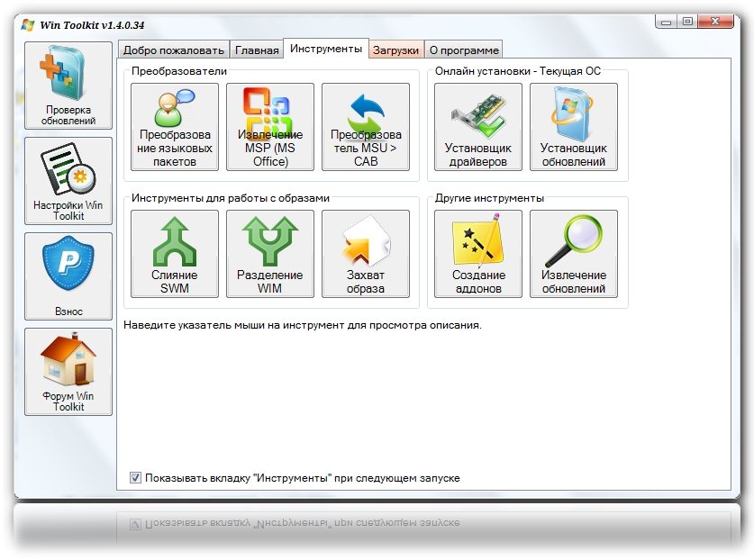Open the Win Toolkit forum
Viewport: 754px width, 560px height.
68,372
